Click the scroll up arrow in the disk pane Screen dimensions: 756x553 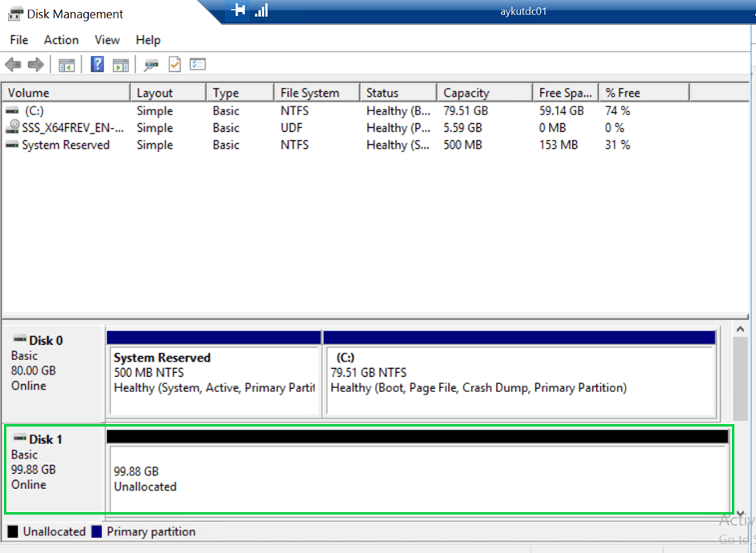[740, 330]
